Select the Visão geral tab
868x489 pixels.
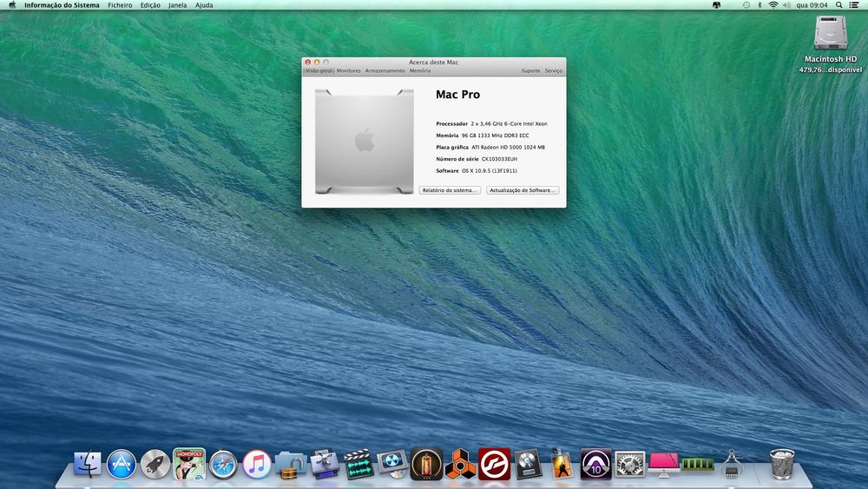(319, 71)
